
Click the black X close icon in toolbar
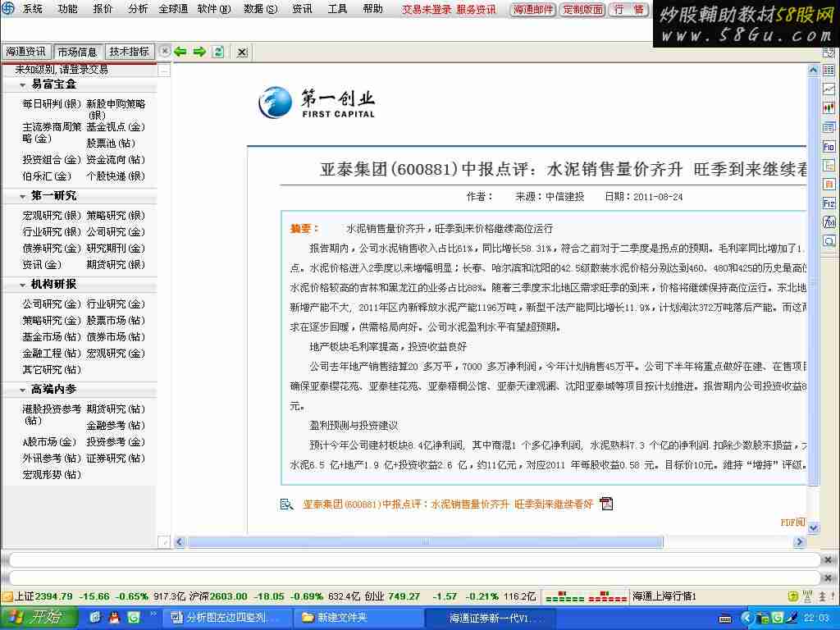pos(242,52)
